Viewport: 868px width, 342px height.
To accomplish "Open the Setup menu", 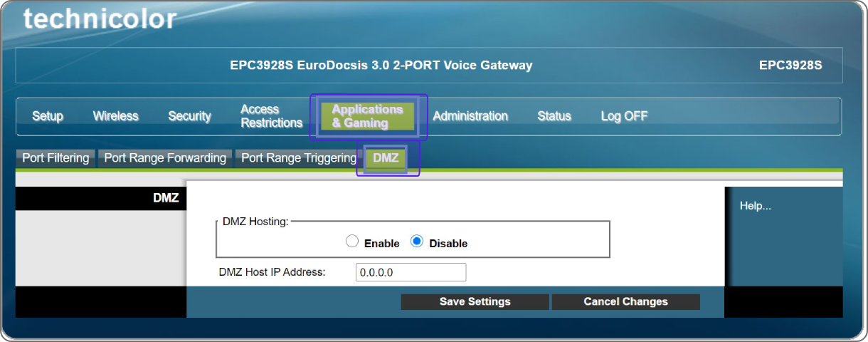I will click(x=48, y=116).
